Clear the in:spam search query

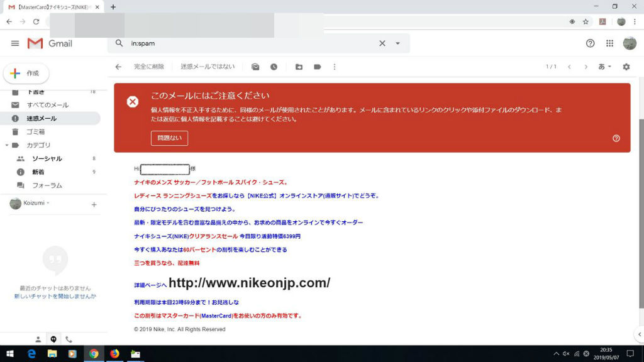(x=382, y=43)
